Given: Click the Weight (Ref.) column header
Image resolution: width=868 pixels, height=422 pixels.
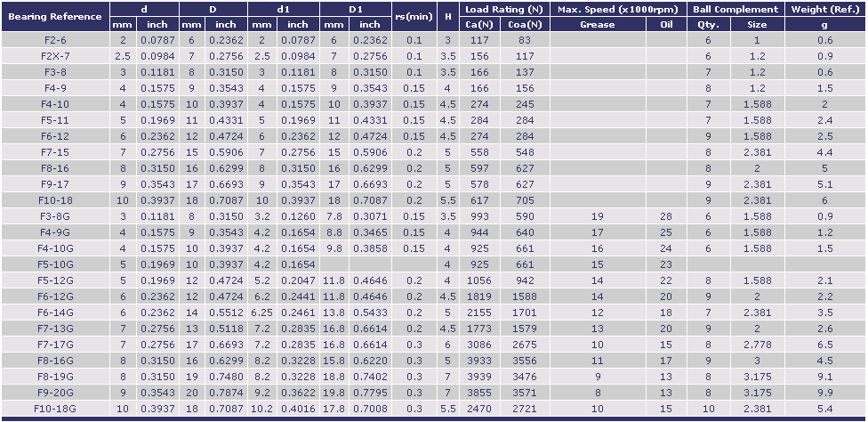Looking at the screenshot, I should 825,9.
